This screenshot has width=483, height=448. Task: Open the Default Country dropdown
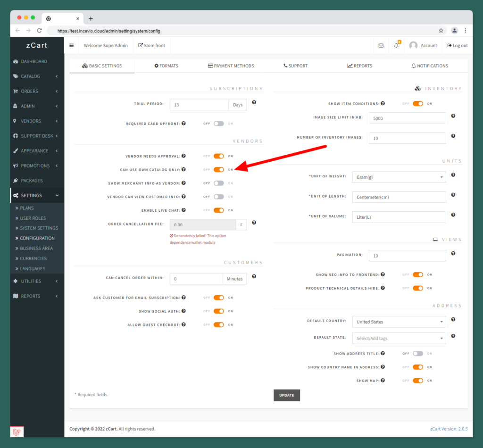(x=399, y=322)
